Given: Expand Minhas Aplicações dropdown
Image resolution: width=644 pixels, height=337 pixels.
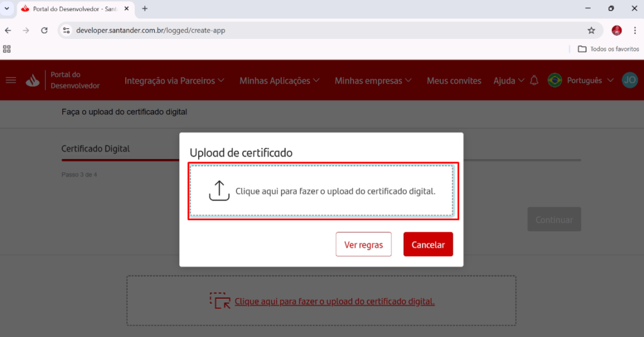Looking at the screenshot, I should (x=279, y=80).
